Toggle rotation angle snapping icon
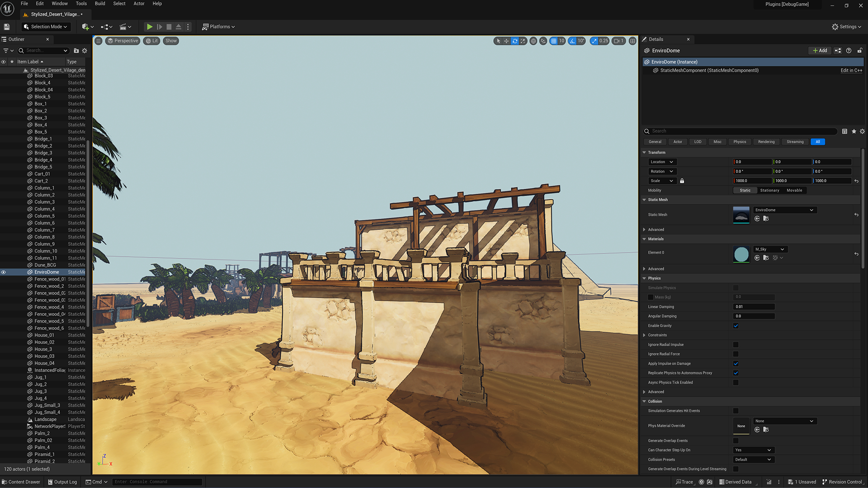This screenshot has height=488, width=868. point(572,41)
